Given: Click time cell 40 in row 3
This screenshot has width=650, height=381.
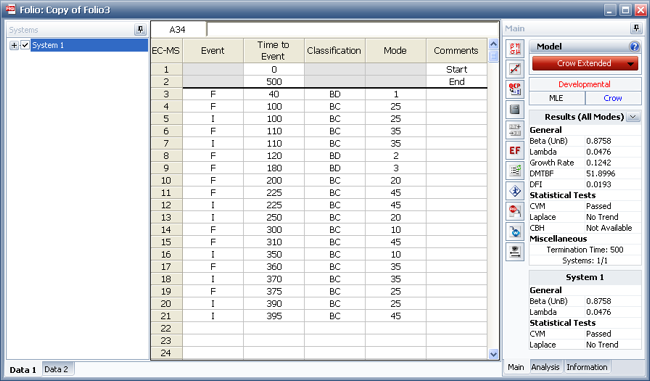Looking at the screenshot, I should 274,94.
